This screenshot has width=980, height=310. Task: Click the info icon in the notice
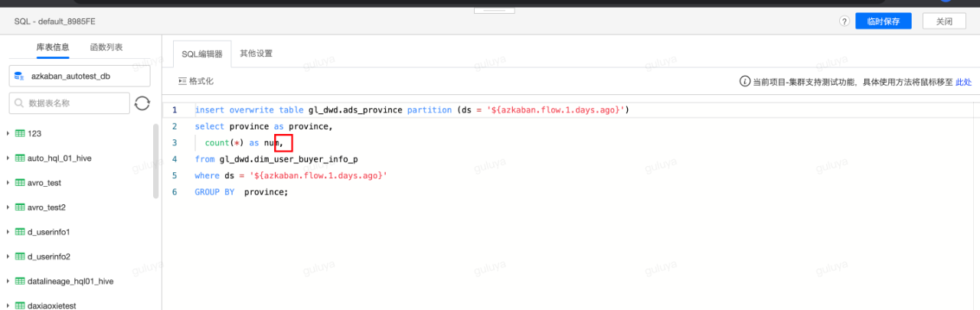click(x=744, y=81)
